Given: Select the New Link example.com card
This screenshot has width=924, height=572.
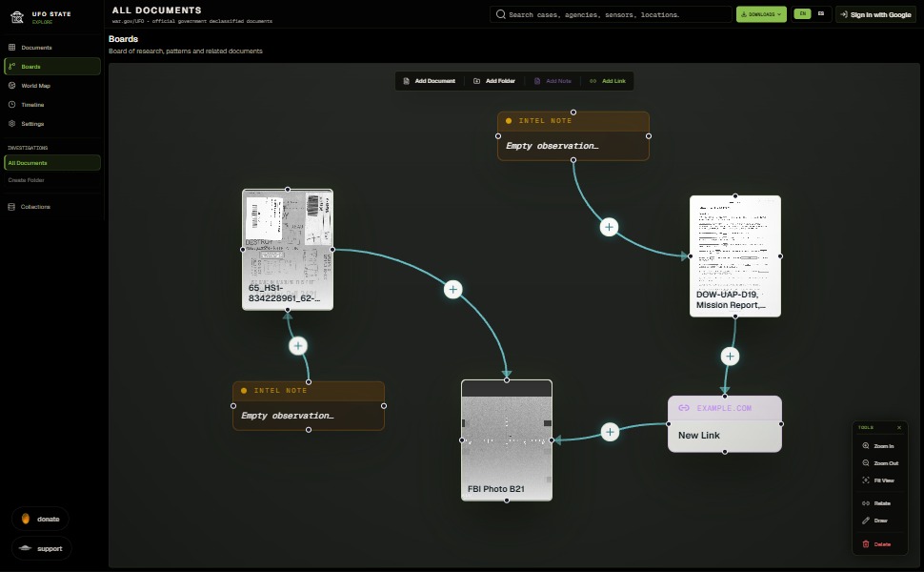Looking at the screenshot, I should pos(725,424).
